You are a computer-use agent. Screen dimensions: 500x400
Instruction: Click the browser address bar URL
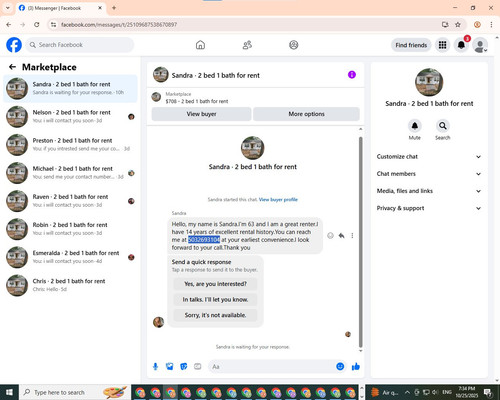pyautogui.click(x=119, y=25)
